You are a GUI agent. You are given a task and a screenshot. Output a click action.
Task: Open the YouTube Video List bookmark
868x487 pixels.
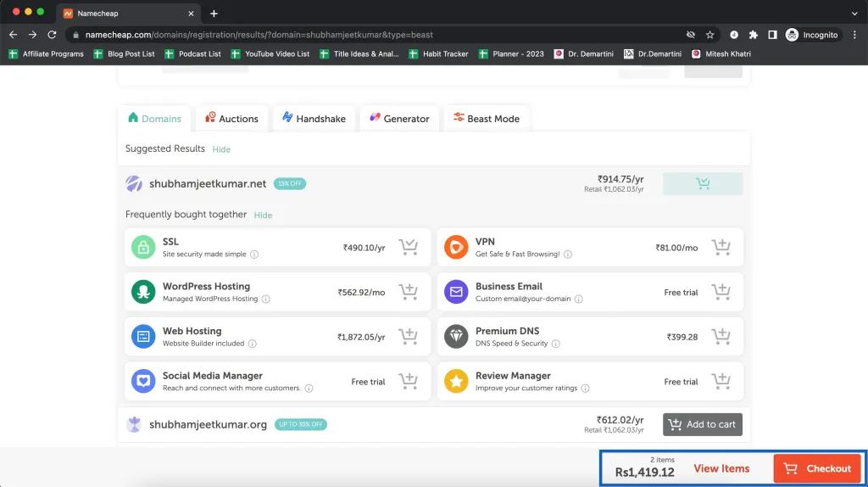(270, 53)
